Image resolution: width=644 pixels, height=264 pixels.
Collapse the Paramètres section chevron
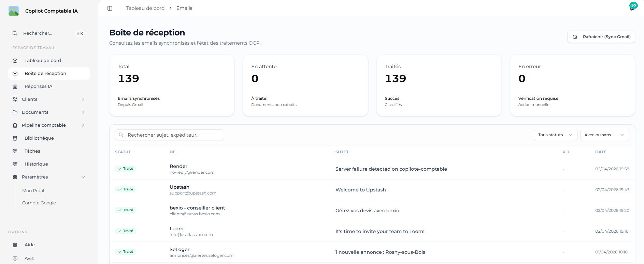[83, 177]
